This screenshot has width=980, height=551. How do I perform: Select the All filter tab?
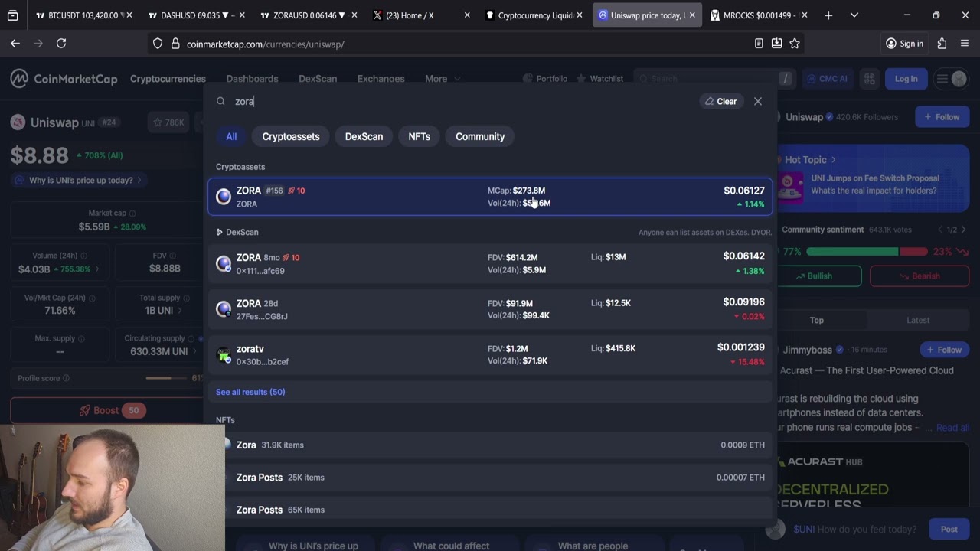pyautogui.click(x=231, y=136)
